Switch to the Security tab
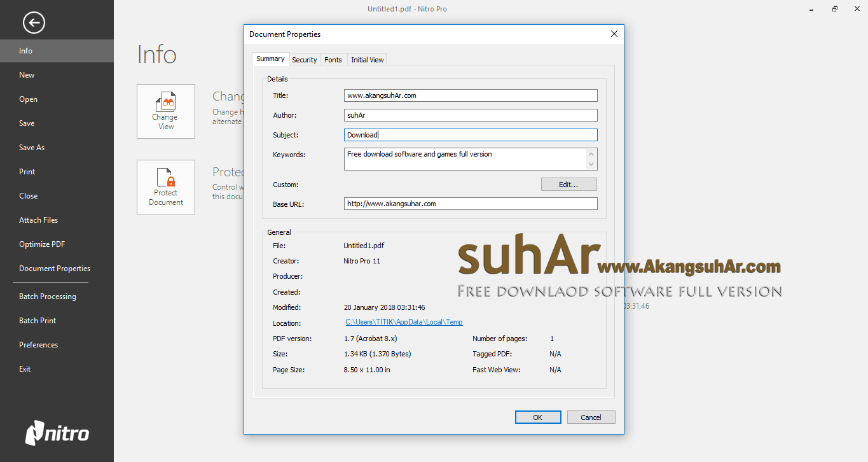This screenshot has height=462, width=868. point(305,60)
